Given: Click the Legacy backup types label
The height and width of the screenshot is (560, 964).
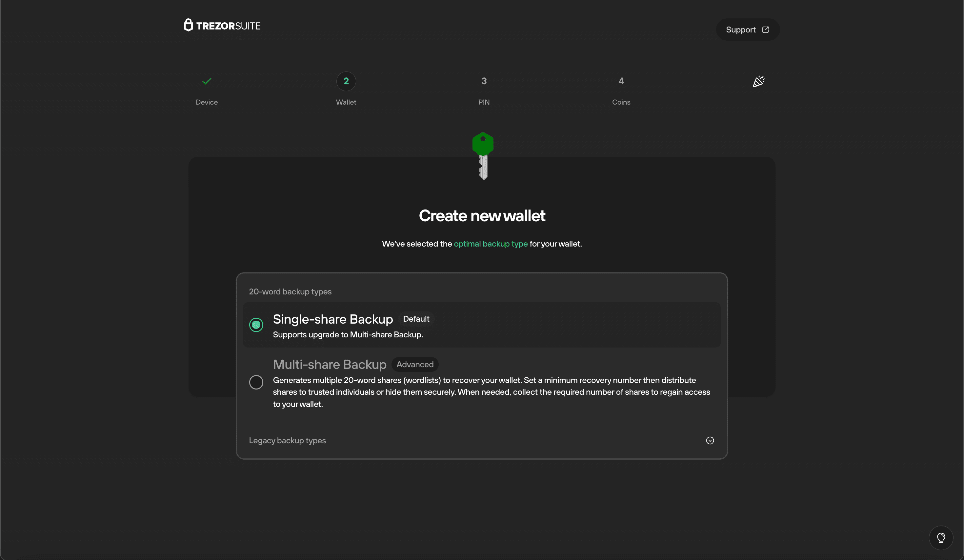Looking at the screenshot, I should click(x=287, y=440).
